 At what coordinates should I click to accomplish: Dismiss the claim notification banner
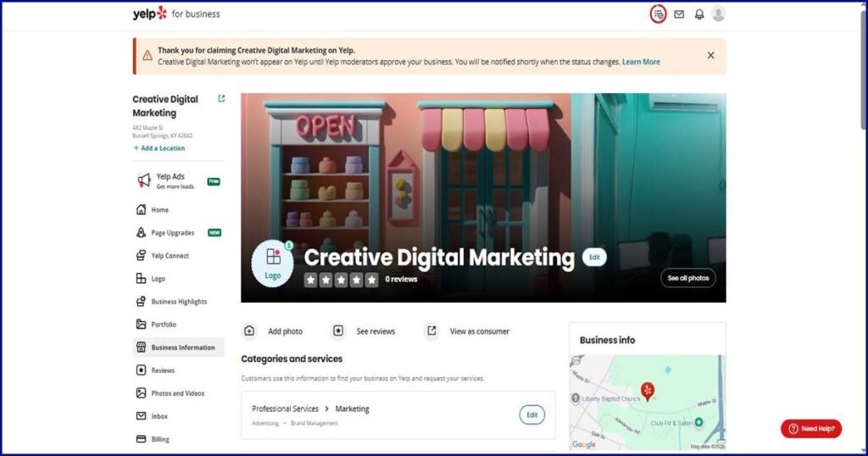[x=711, y=55]
